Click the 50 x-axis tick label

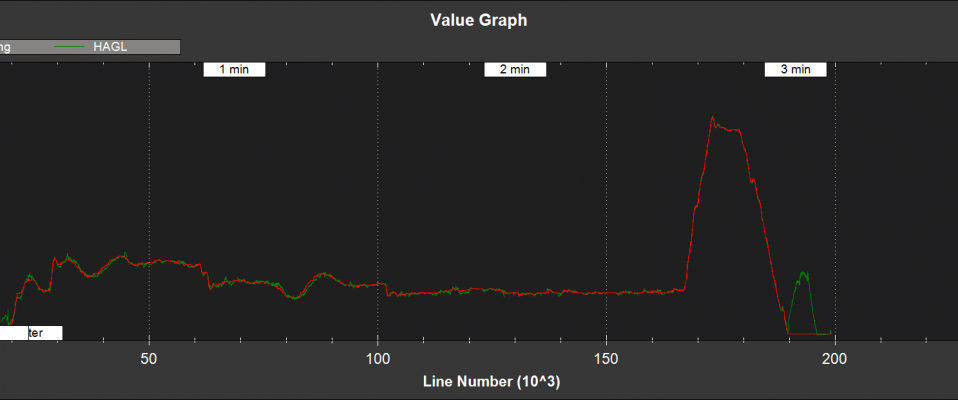149,357
